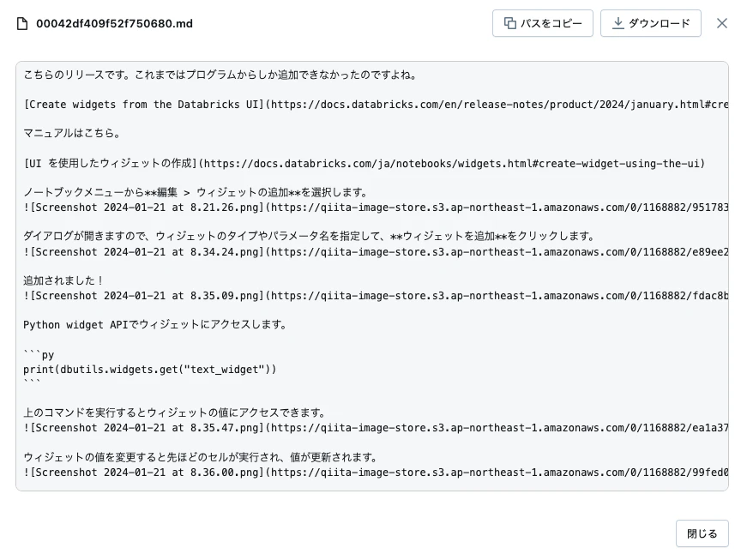Click the 追加されました！ line
741x560 pixels.
(x=63, y=280)
